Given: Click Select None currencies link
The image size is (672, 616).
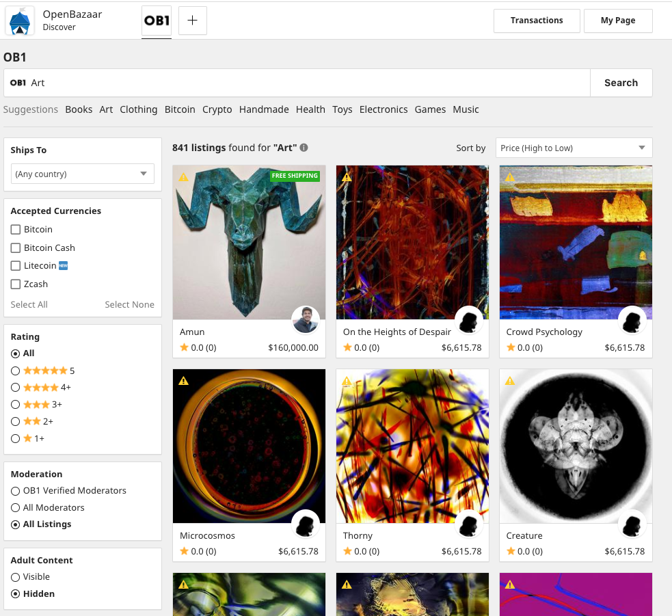Looking at the screenshot, I should point(129,305).
